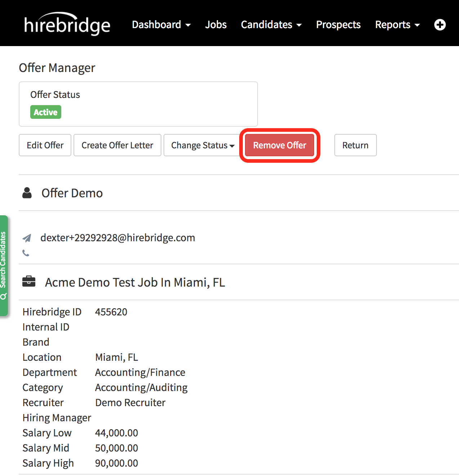459x476 pixels.
Task: Click the Edit Offer button
Action: coord(45,145)
